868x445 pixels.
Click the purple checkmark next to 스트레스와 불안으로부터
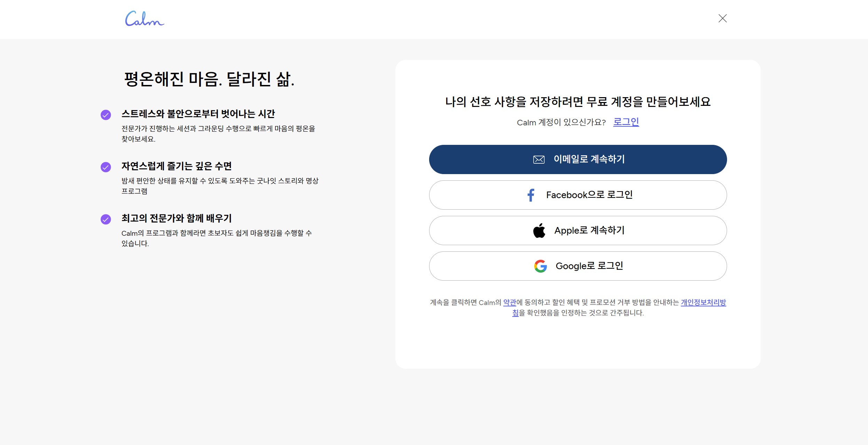[106, 115]
